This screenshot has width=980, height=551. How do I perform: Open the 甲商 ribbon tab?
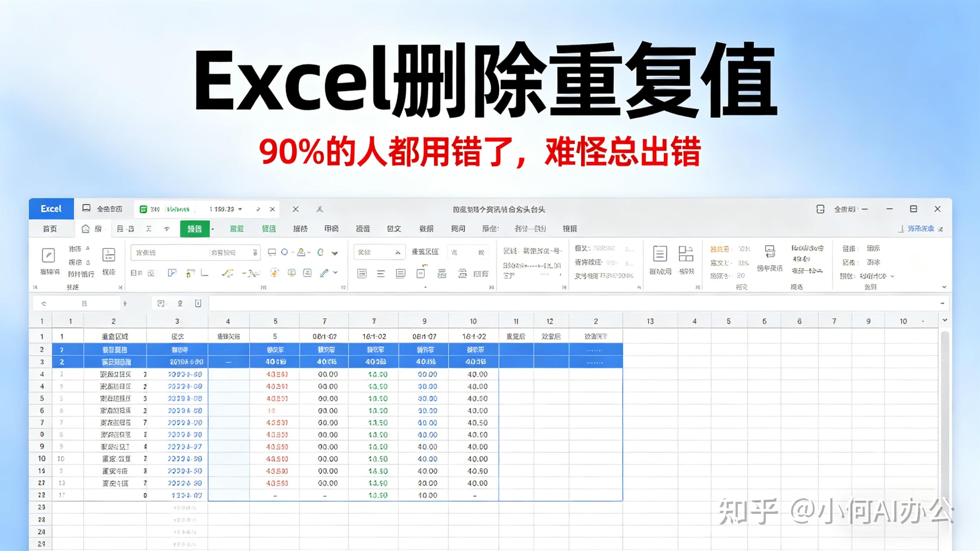[331, 229]
